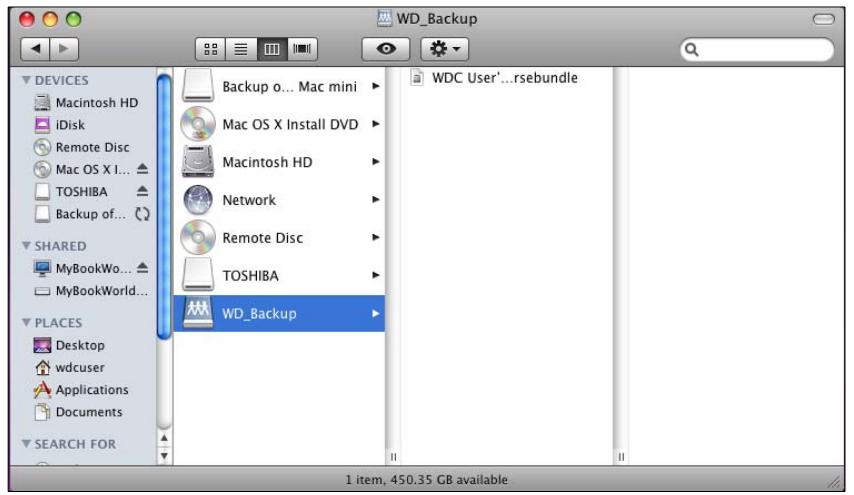Select Remote Disc in the column list
The image size is (854, 495).
point(279,237)
